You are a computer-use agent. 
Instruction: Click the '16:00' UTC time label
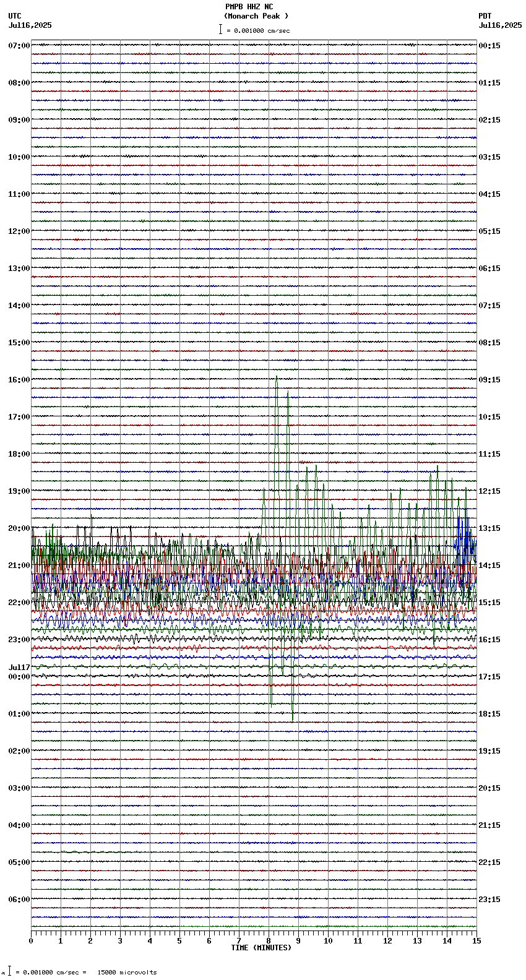pyautogui.click(x=19, y=380)
